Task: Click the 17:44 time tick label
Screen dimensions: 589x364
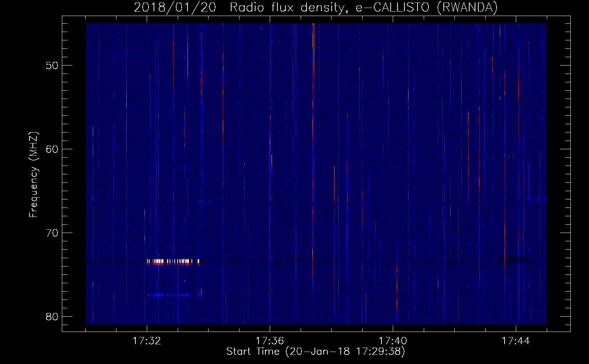Action: 516,341
